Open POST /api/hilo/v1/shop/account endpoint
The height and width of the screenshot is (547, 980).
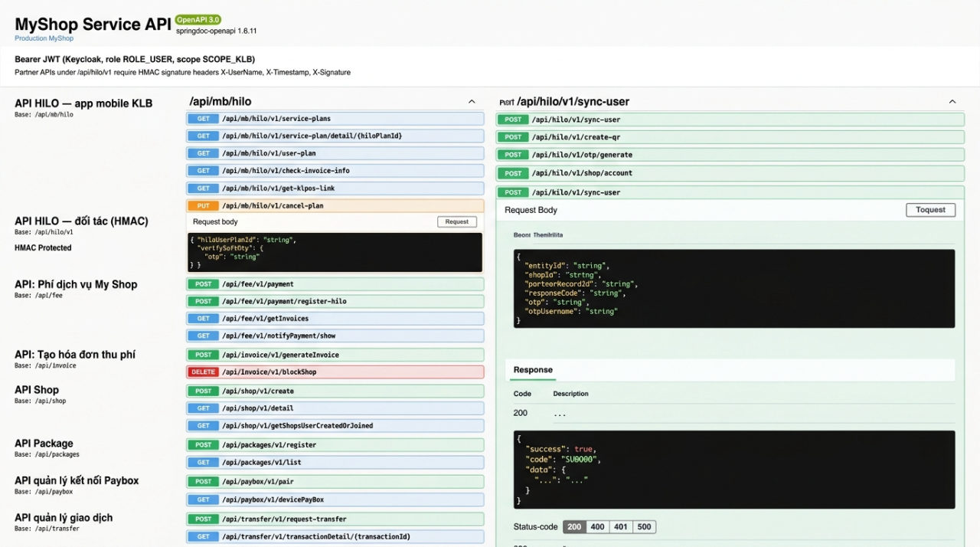pos(730,173)
